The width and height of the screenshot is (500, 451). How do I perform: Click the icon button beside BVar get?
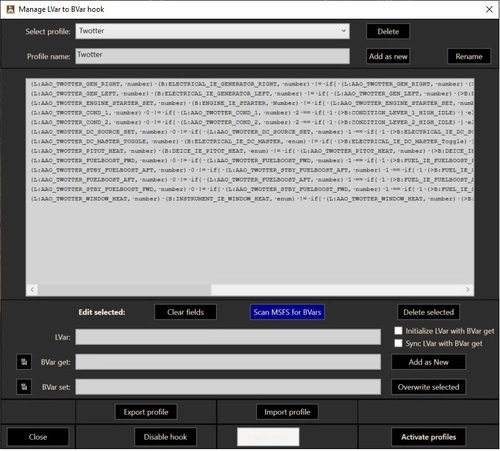point(24,362)
